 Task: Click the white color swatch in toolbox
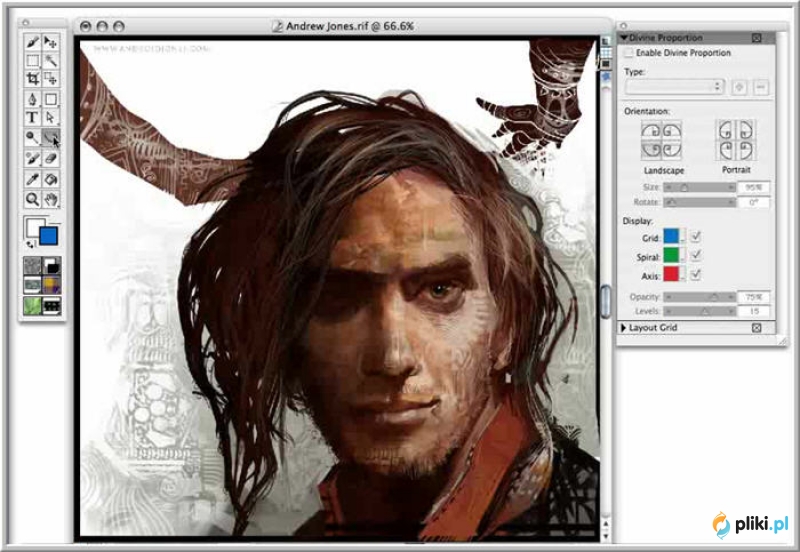pyautogui.click(x=34, y=227)
